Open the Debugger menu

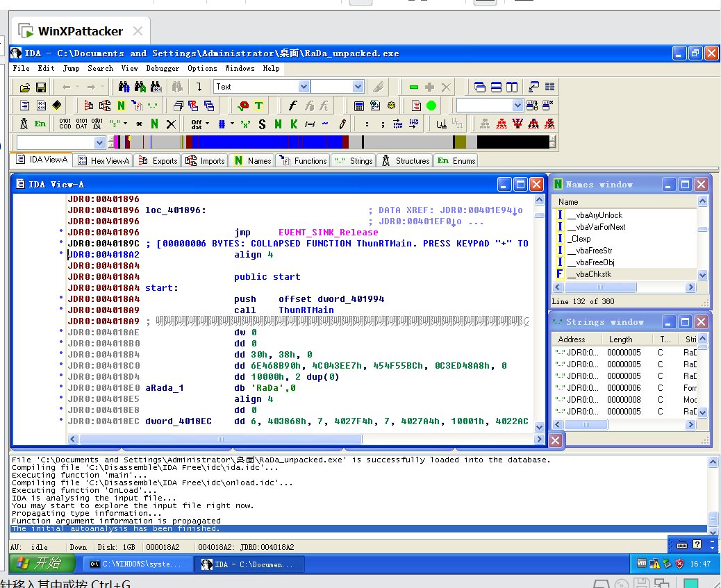tap(163, 68)
